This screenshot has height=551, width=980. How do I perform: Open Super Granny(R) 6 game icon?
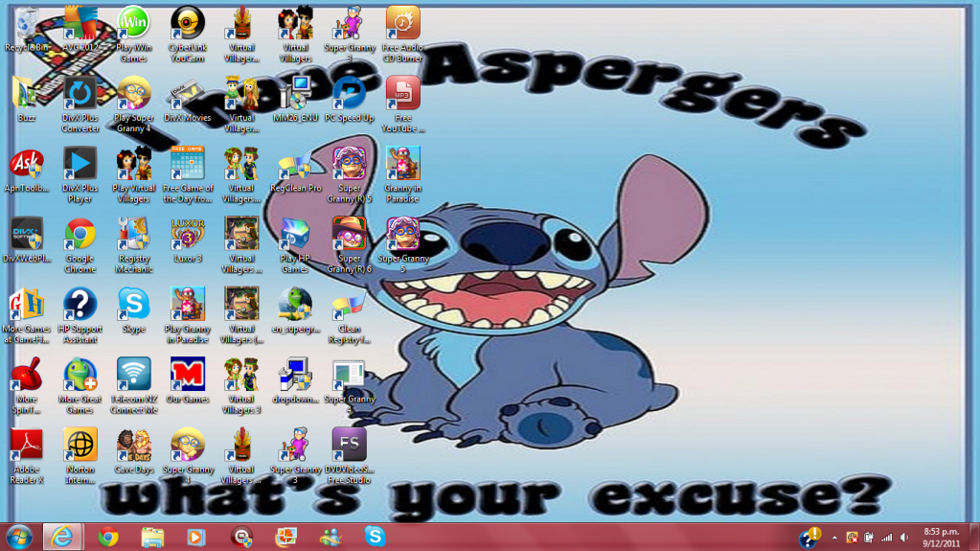click(x=350, y=245)
